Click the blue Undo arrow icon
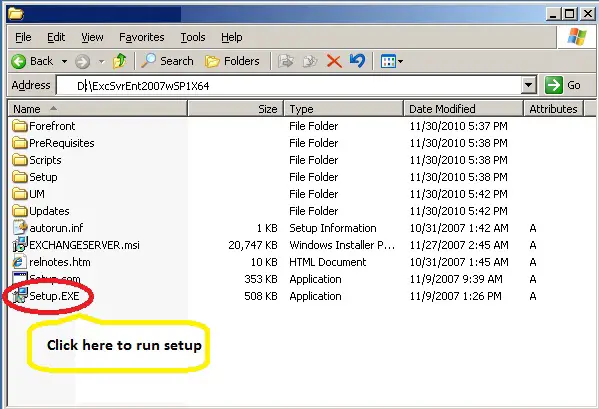This screenshot has width=599, height=409. [358, 61]
